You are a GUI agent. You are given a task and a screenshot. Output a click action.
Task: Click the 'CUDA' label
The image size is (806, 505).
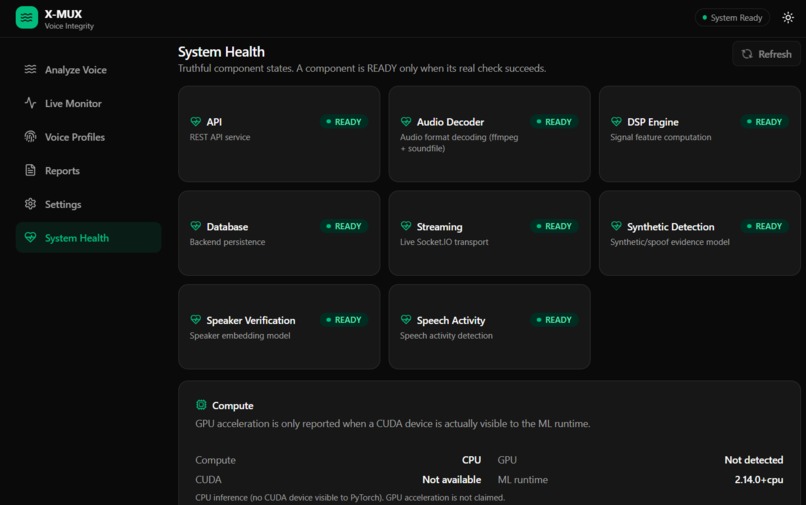(x=208, y=479)
